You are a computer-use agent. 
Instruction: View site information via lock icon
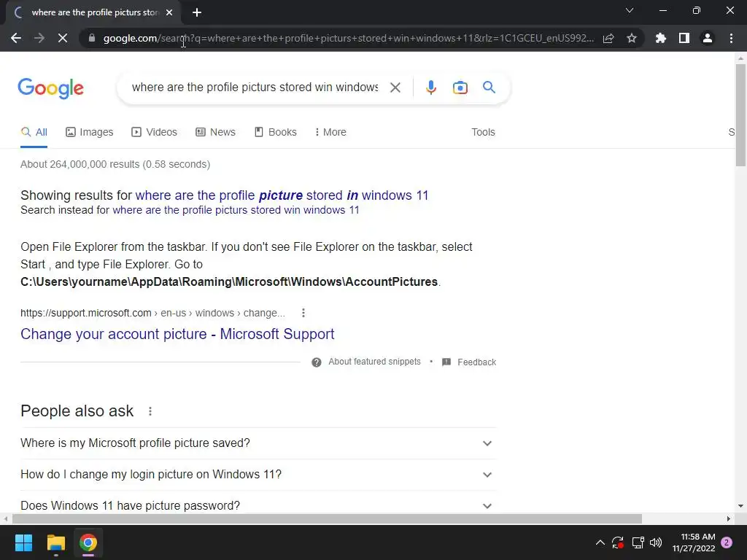click(92, 38)
